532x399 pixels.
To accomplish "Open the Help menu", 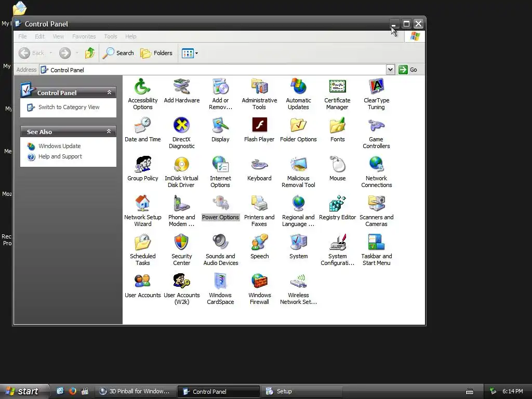I will [x=130, y=36].
